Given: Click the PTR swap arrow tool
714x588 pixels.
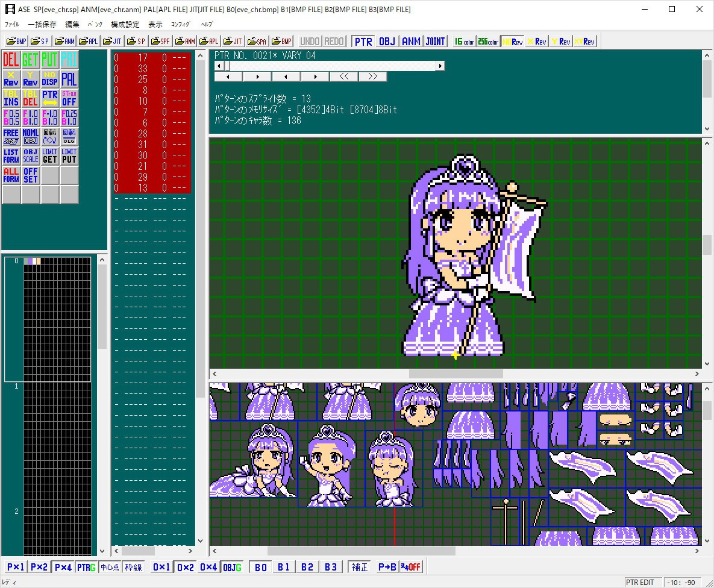Looking at the screenshot, I should (49, 98).
